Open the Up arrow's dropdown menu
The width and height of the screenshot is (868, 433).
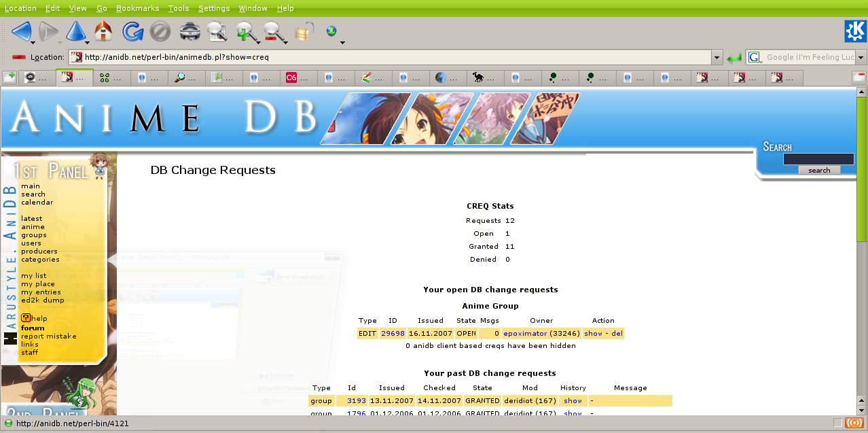click(87, 44)
